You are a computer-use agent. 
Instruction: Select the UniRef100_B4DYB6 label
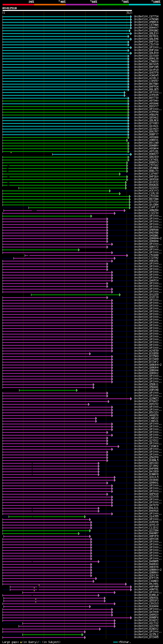(x=146, y=233)
